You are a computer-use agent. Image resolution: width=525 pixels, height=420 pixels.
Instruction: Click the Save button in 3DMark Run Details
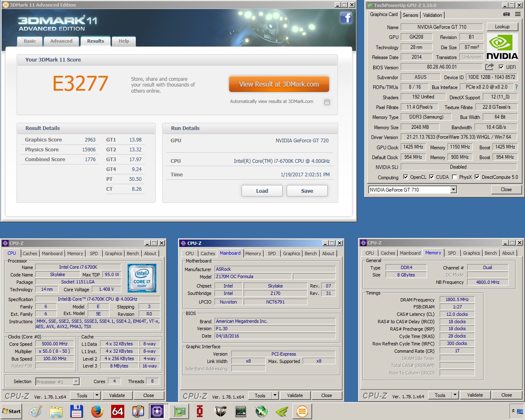(307, 191)
